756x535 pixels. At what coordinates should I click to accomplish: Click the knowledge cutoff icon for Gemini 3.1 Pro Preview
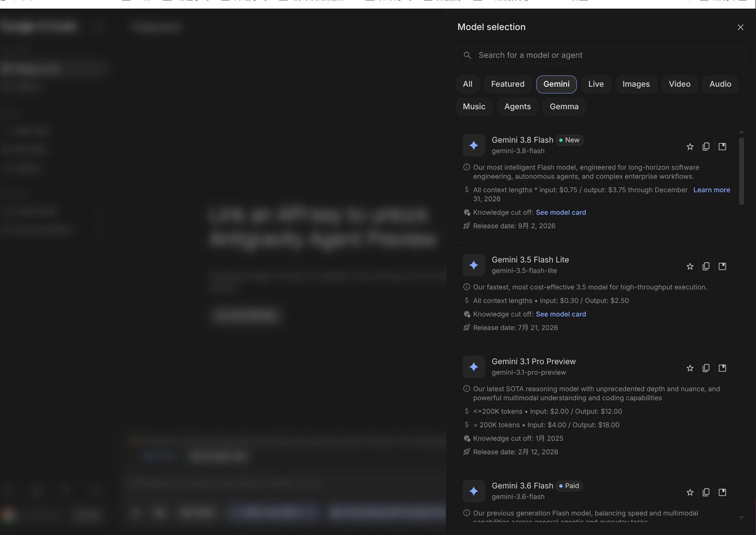(466, 438)
